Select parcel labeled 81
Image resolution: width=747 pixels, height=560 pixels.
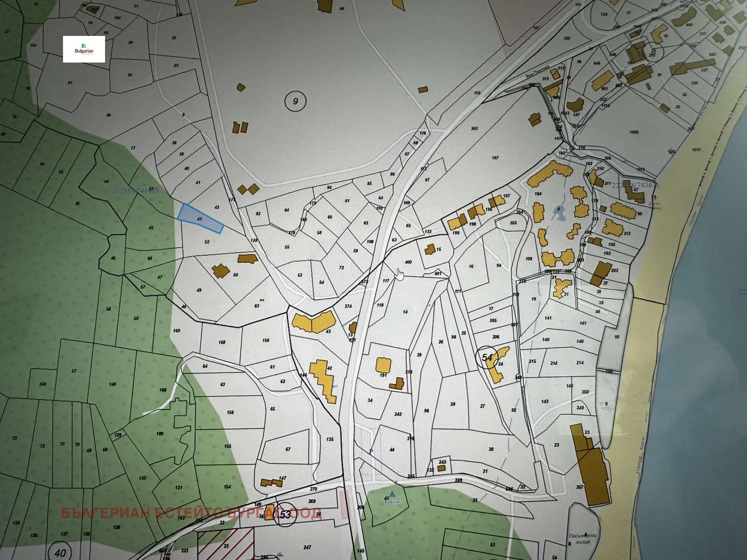[x=70, y=83]
